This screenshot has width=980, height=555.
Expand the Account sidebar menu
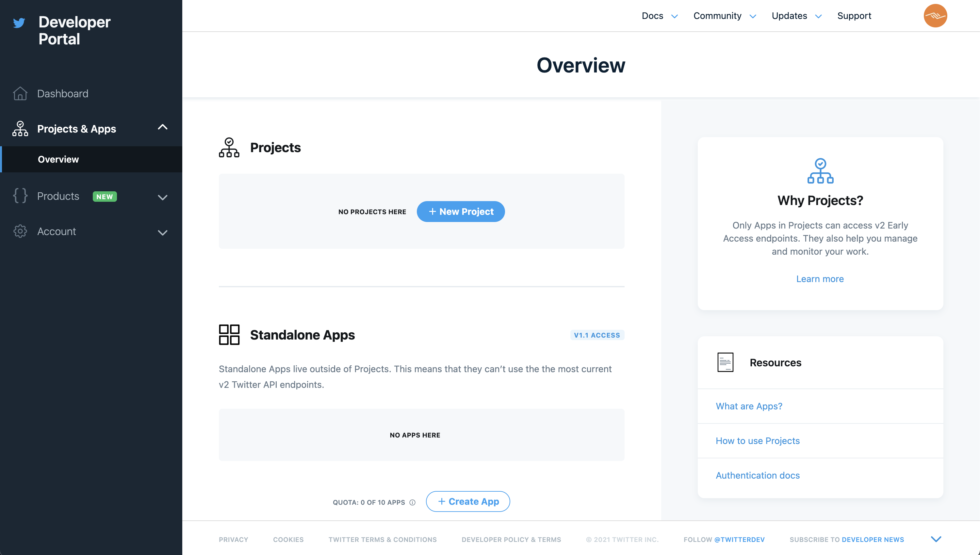point(163,232)
